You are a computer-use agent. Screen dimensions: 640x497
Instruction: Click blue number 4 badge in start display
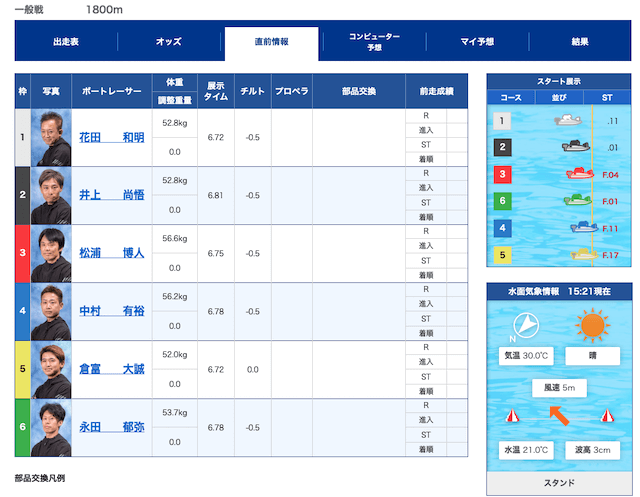click(x=502, y=228)
